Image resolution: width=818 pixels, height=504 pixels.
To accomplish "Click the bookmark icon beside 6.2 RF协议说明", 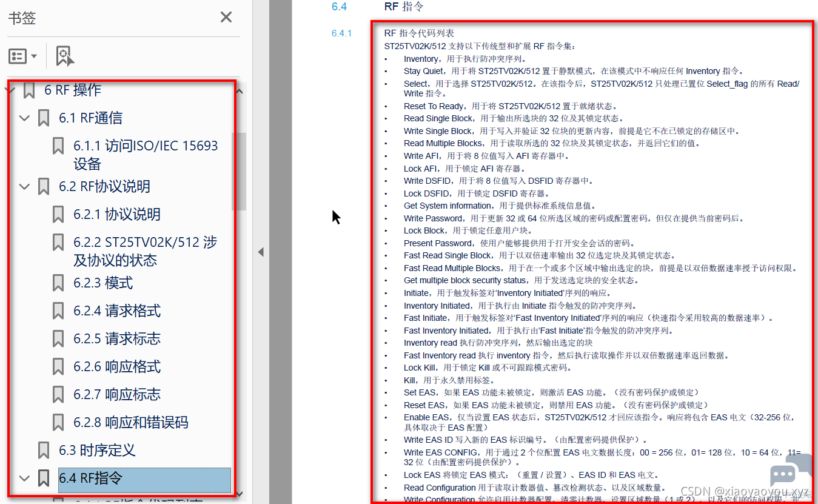I will [x=43, y=187].
